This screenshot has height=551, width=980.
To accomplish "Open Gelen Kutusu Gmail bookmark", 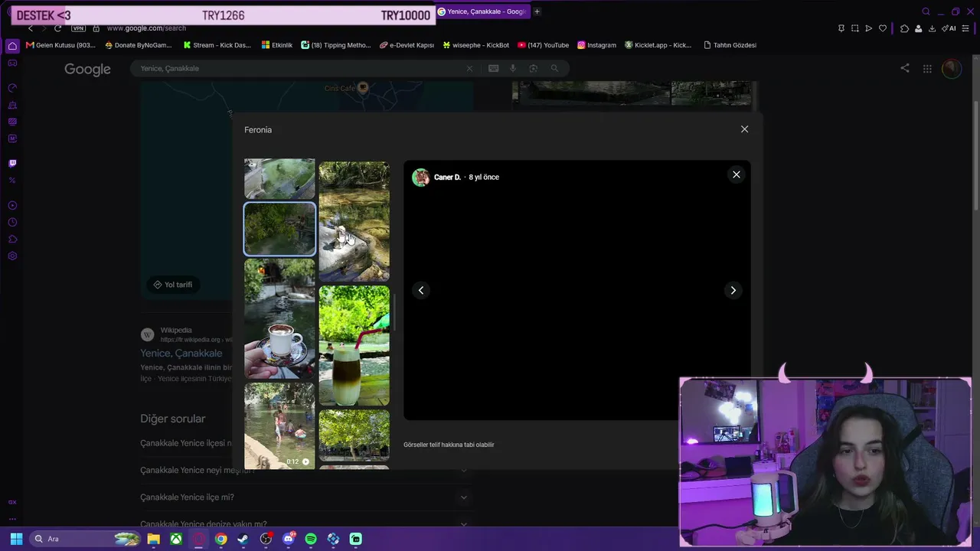I will click(60, 45).
